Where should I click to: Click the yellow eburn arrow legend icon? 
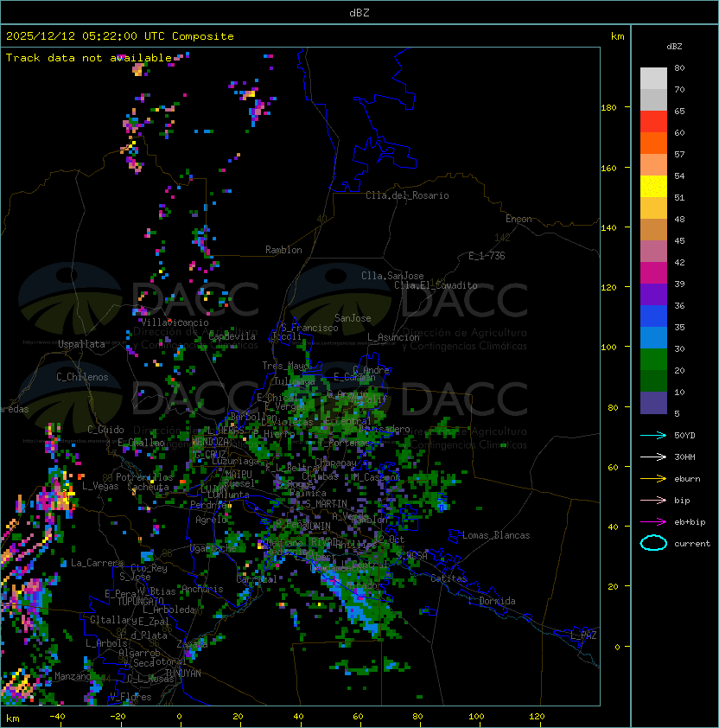[653, 479]
